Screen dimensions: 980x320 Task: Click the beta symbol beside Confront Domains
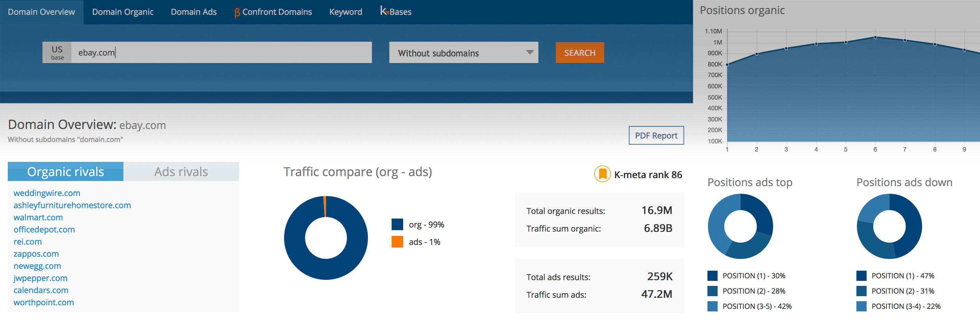[x=237, y=13]
